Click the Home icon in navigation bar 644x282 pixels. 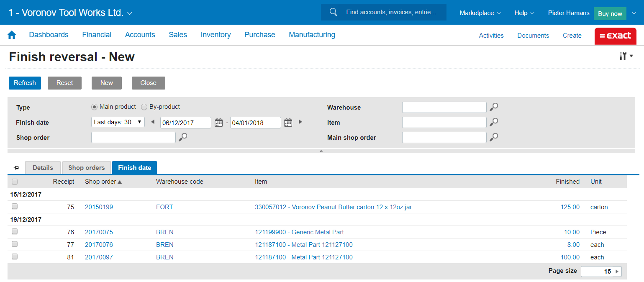point(12,35)
